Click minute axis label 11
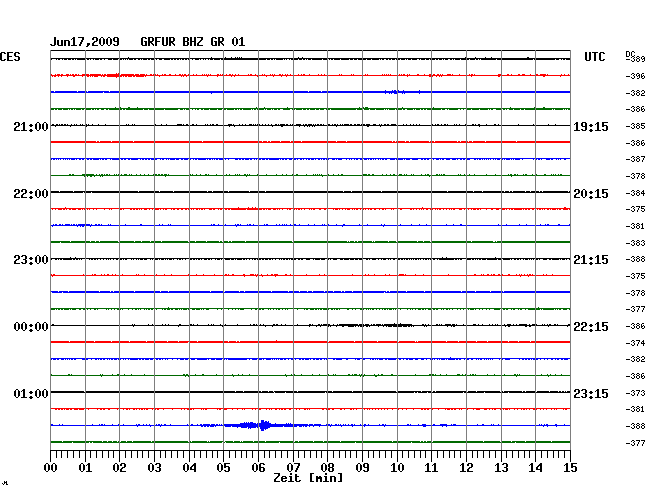This screenshot has height=494, width=650. click(431, 468)
